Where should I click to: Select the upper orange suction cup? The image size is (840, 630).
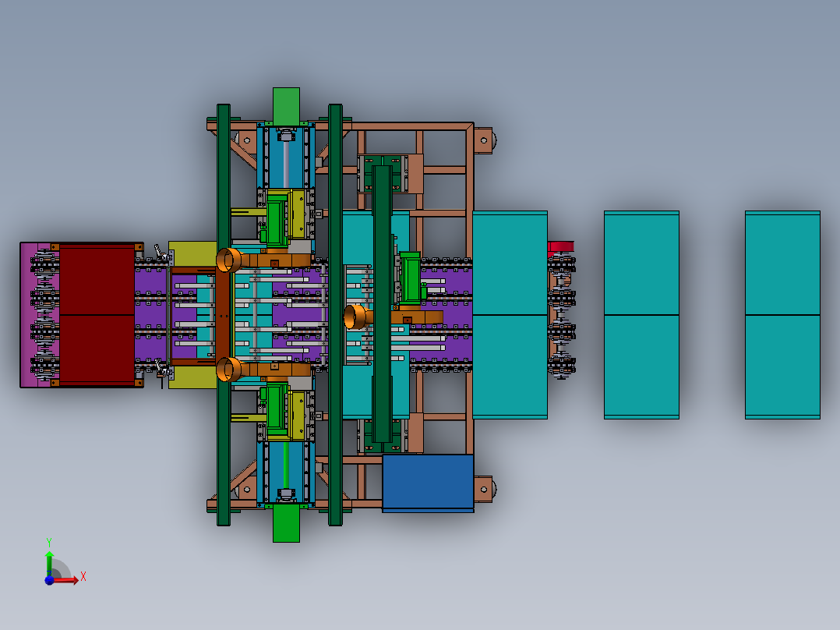point(229,260)
